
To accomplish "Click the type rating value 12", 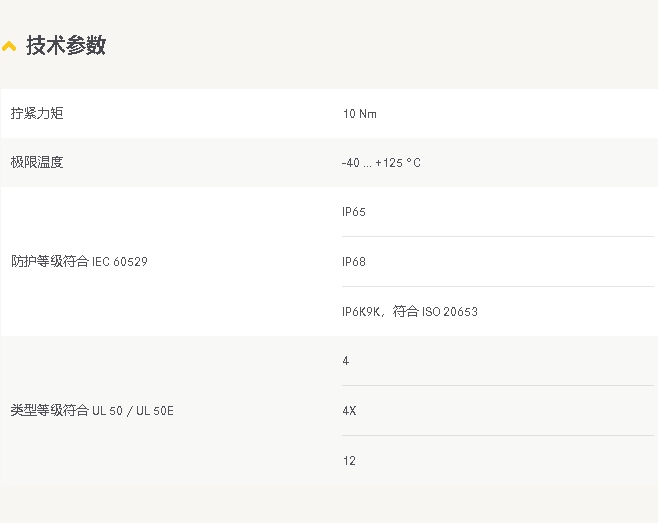I will (x=349, y=461).
